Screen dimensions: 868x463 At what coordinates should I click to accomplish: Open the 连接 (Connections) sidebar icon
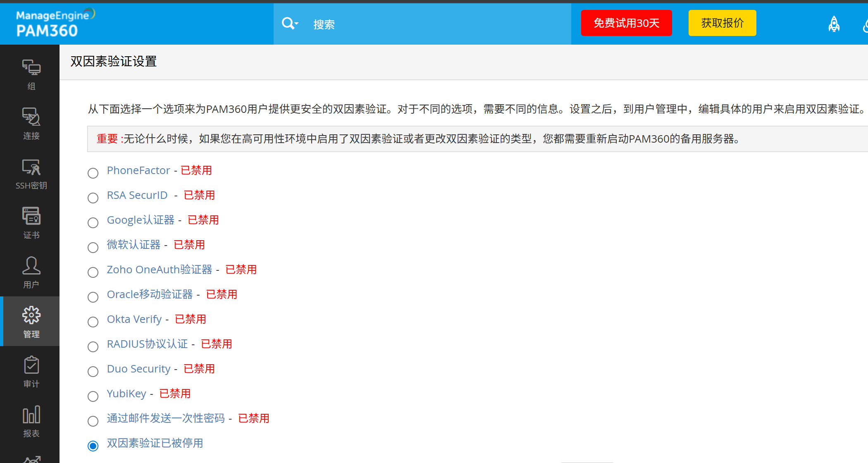(31, 117)
